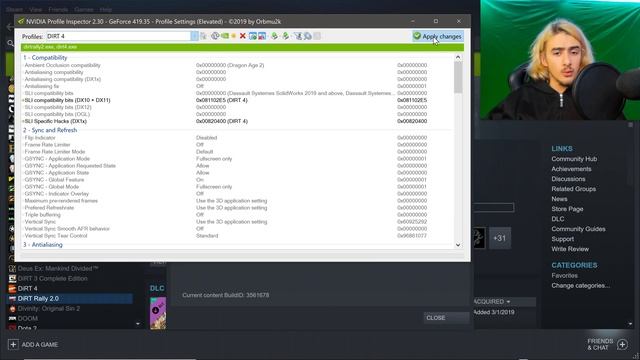Click the 0x081102E5 (DIRT 4) value cell
Screen dimensions: 640x360
click(222, 100)
